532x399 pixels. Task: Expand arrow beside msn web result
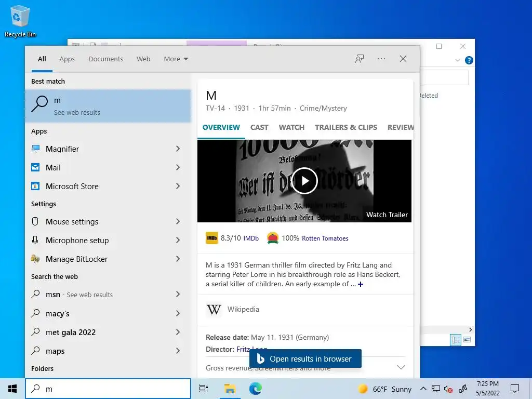[178, 294]
